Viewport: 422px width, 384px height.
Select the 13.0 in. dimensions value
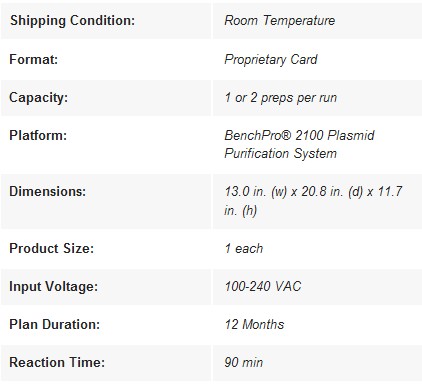313,201
